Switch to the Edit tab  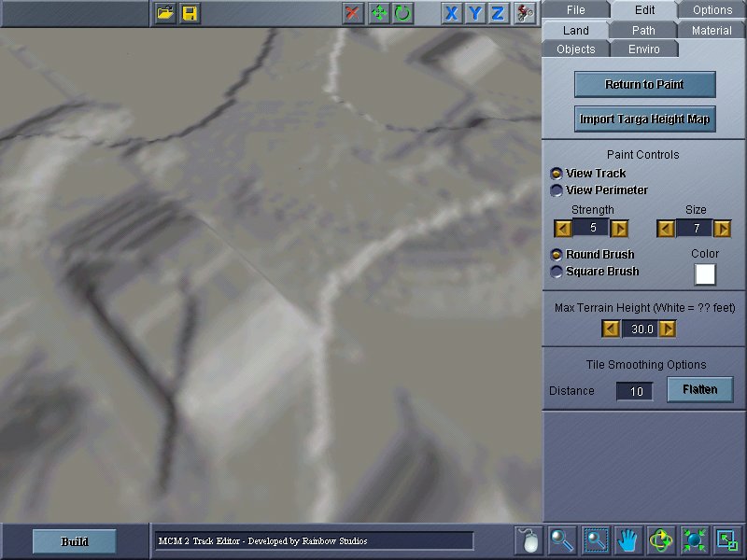coord(644,10)
